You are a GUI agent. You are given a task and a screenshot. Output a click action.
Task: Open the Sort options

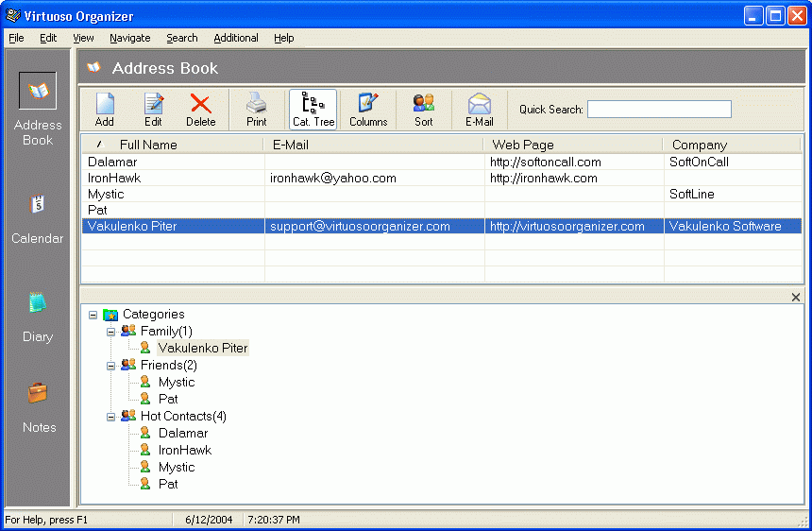(x=424, y=110)
